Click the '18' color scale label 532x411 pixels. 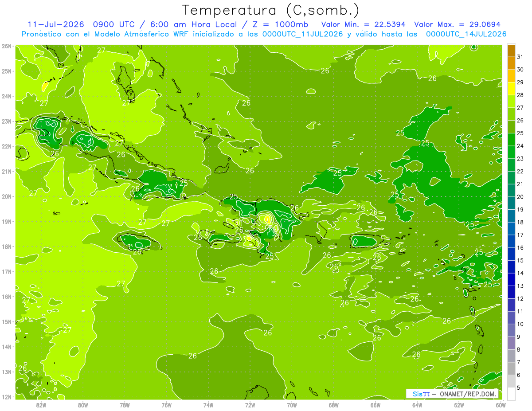click(x=520, y=222)
